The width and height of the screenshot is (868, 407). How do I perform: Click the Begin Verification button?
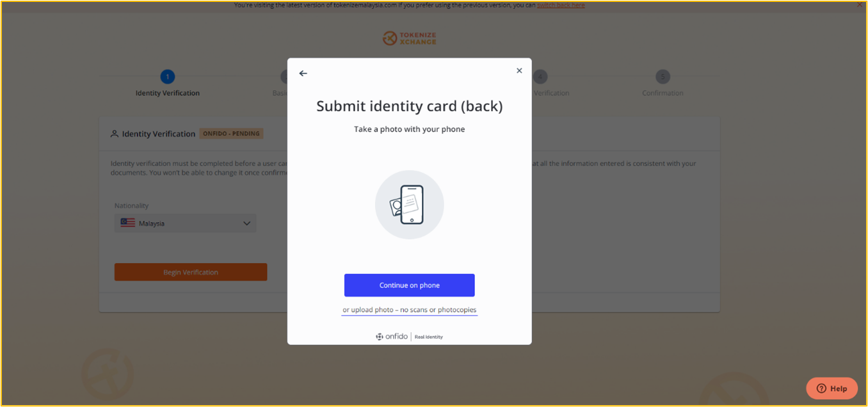click(x=191, y=272)
